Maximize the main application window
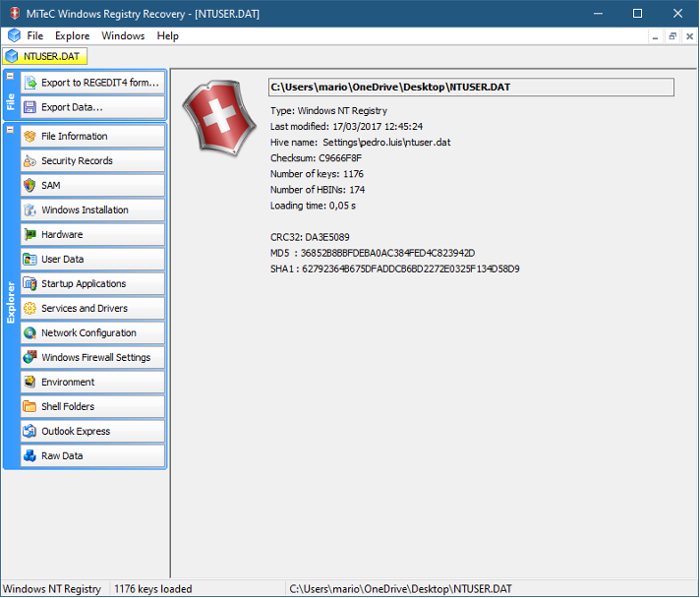The image size is (700, 598). pos(637,14)
